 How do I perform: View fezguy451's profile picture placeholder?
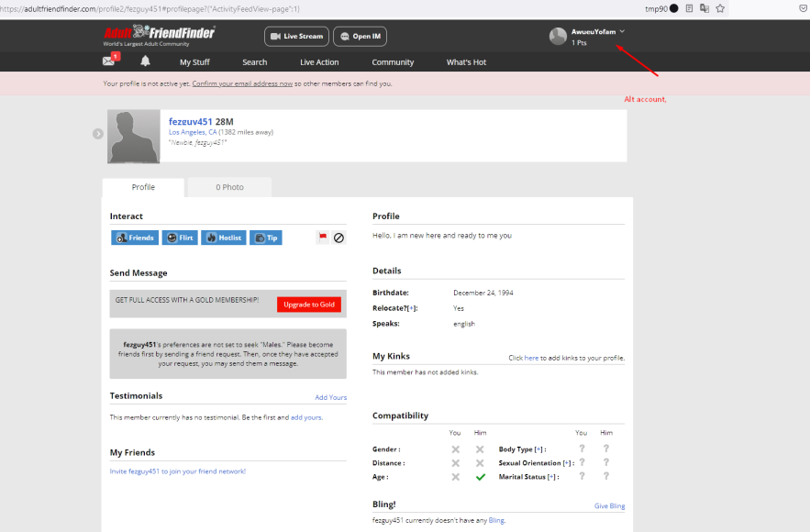133,137
